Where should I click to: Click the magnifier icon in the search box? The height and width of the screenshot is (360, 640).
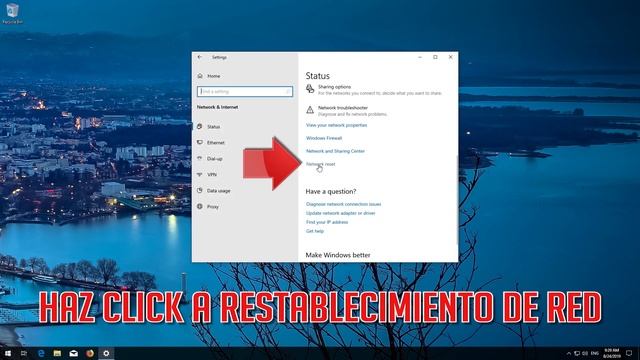click(x=288, y=91)
